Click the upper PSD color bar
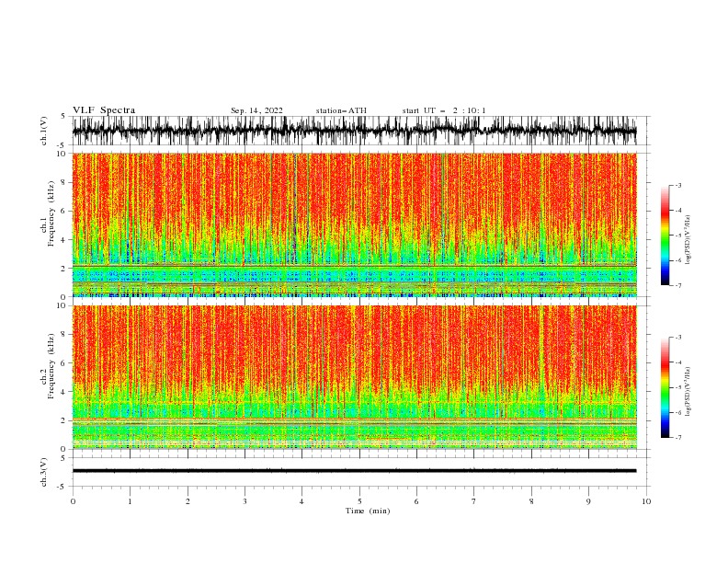Screen dimensions: 728x563 pyautogui.click(x=665, y=236)
